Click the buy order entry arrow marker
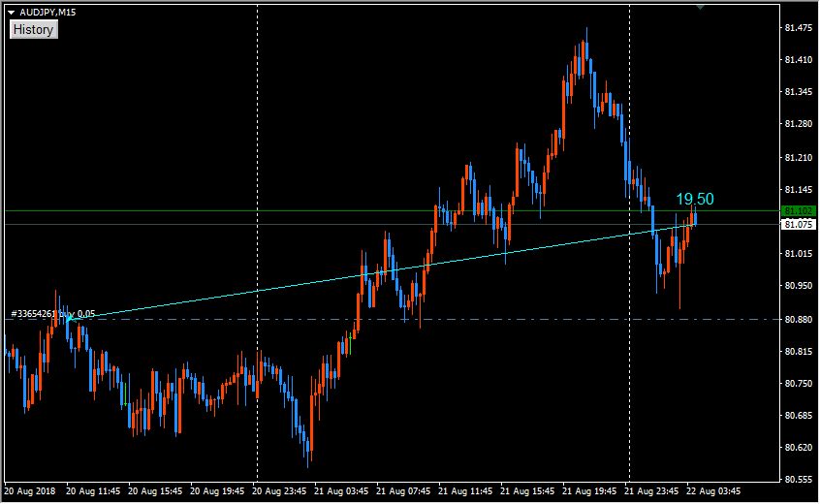 click(69, 317)
